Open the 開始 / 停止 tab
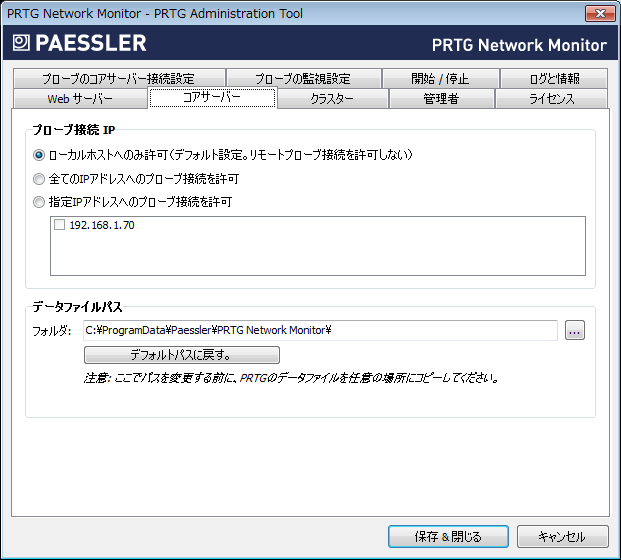Viewport: 621px width, 560px height. coord(440,78)
